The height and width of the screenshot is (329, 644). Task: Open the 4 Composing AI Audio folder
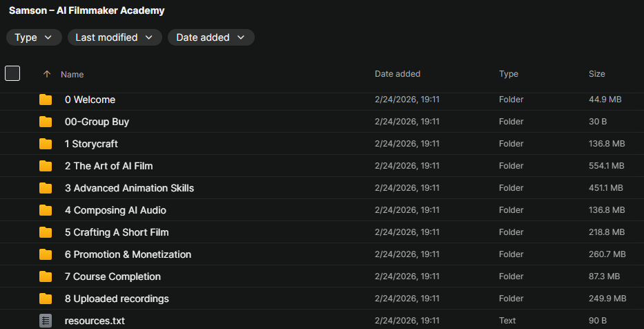tap(115, 210)
